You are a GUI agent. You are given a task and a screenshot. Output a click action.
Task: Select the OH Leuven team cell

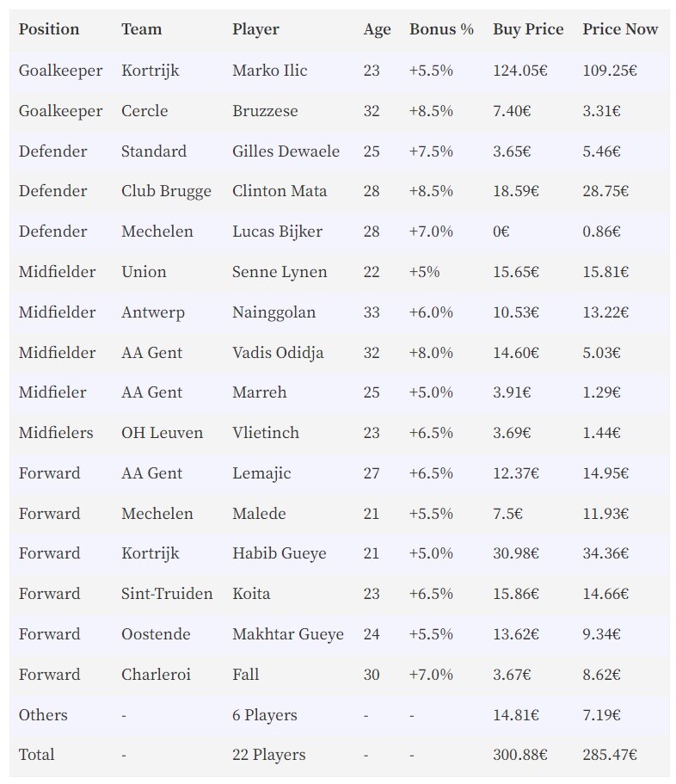coord(163,433)
